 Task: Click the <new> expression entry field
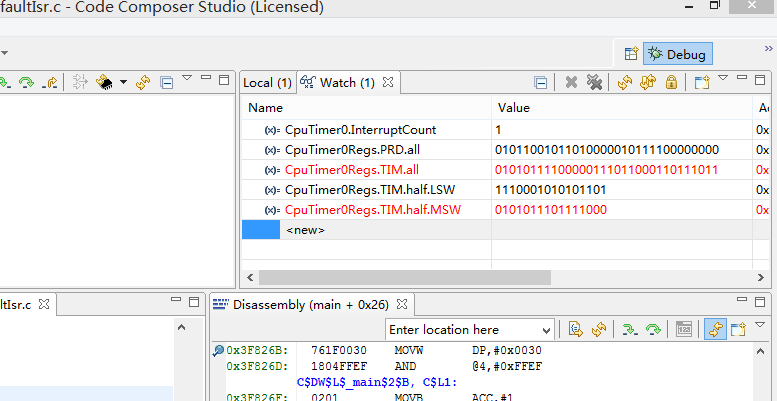[306, 230]
